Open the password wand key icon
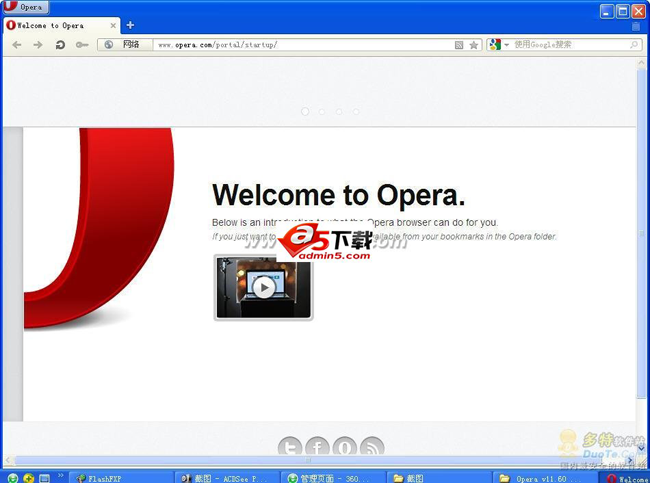The height and width of the screenshot is (483, 650). point(82,45)
